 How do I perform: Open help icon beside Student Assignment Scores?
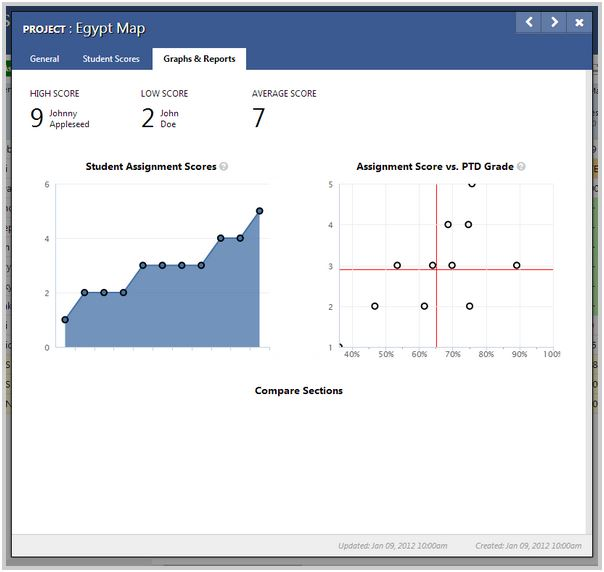pos(224,167)
